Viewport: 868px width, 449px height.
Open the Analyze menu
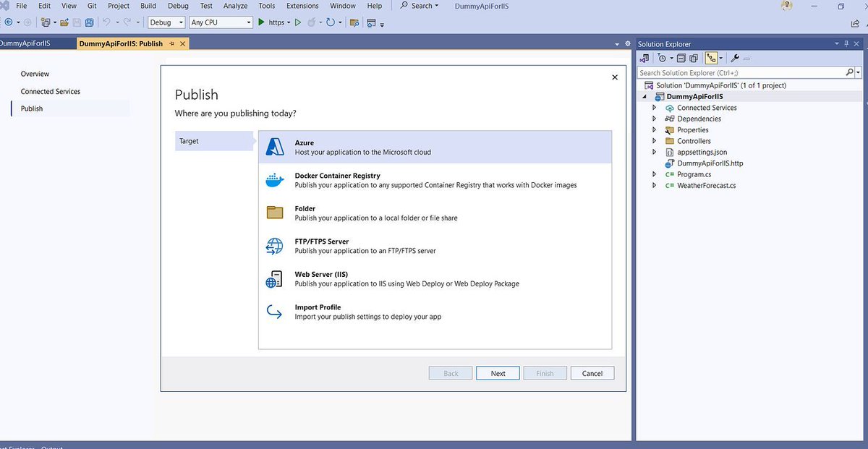(235, 6)
